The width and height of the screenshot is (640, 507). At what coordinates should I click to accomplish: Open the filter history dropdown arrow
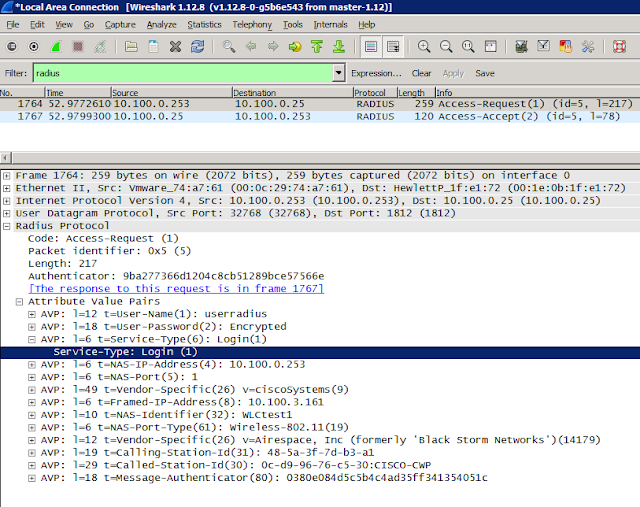coord(338,73)
